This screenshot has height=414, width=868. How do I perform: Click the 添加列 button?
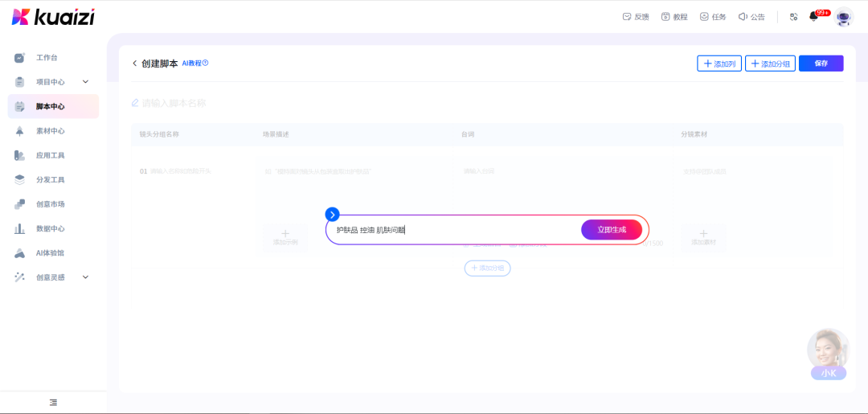pyautogui.click(x=719, y=64)
